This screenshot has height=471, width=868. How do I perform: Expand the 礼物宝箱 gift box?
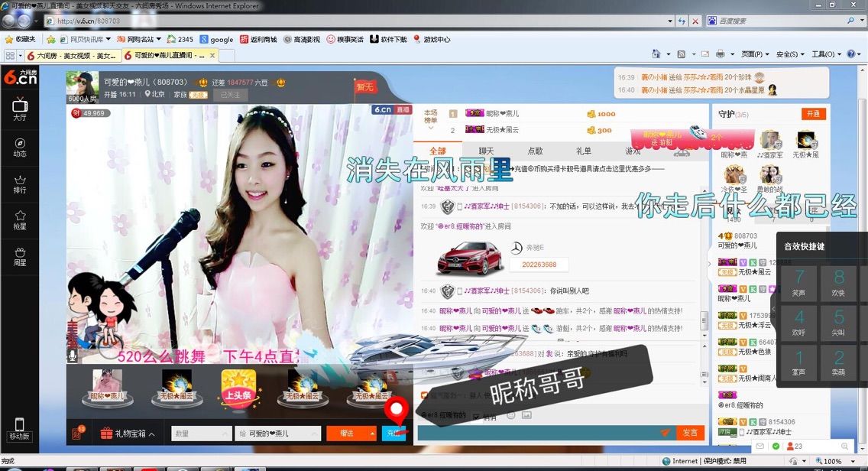pyautogui.click(x=128, y=434)
